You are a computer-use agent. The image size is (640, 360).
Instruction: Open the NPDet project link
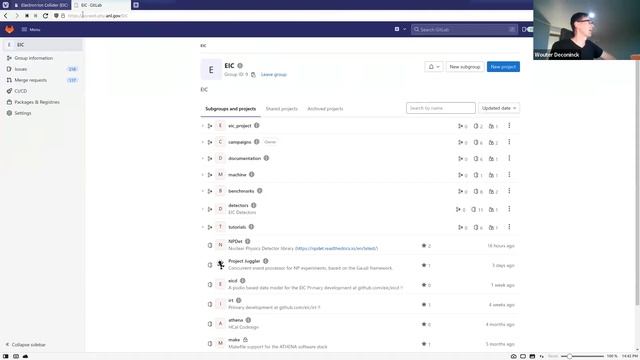(x=235, y=242)
